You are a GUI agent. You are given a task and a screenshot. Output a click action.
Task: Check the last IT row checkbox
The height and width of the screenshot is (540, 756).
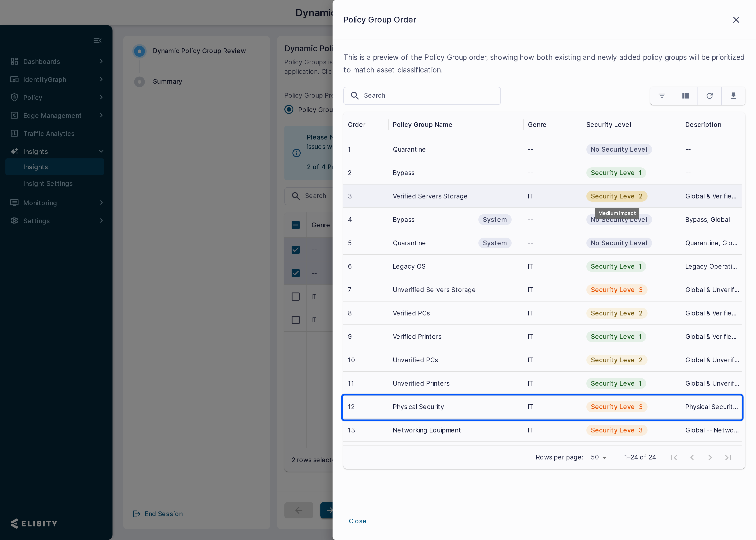(296, 320)
